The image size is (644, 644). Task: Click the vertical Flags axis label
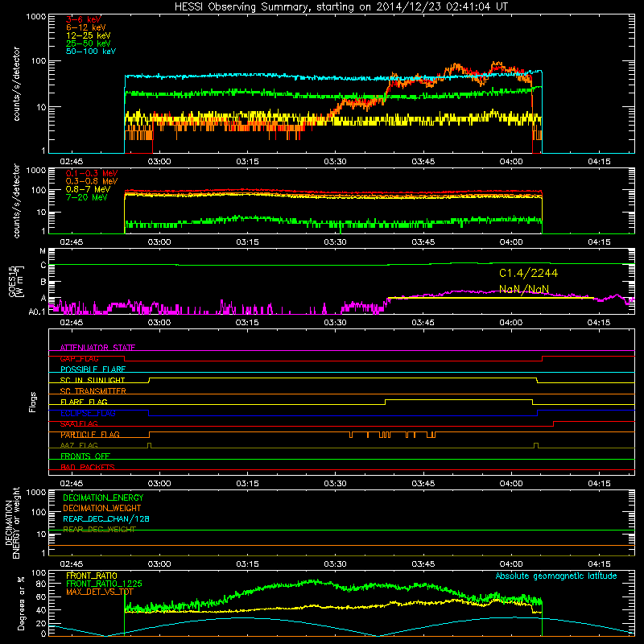pyautogui.click(x=33, y=402)
